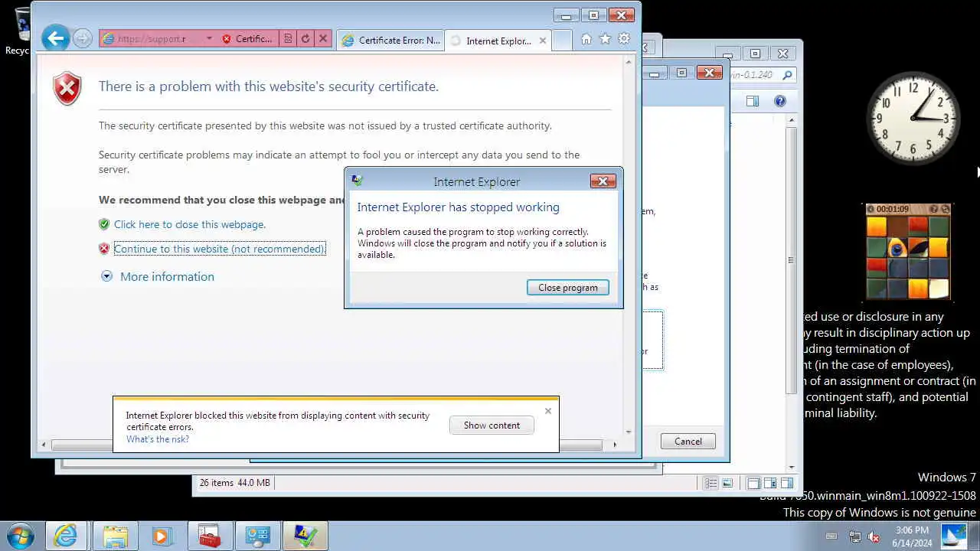
Task: Click the search magnifier in the Explorer window
Action: [x=787, y=75]
